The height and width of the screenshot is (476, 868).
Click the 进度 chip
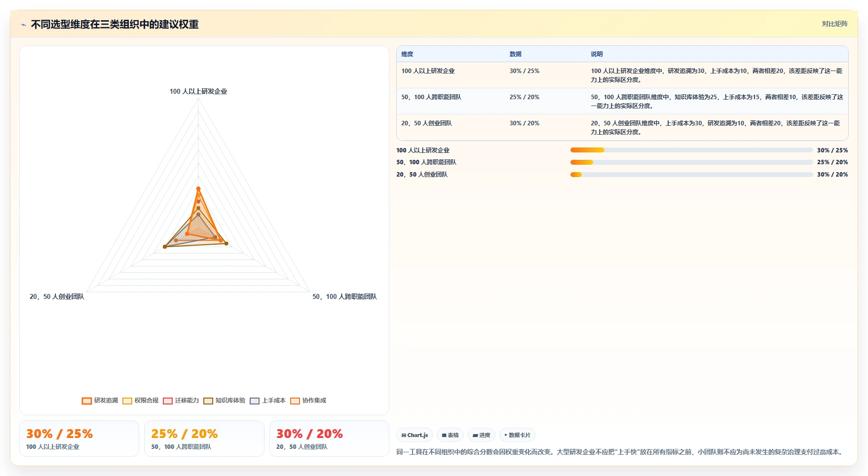tap(481, 435)
